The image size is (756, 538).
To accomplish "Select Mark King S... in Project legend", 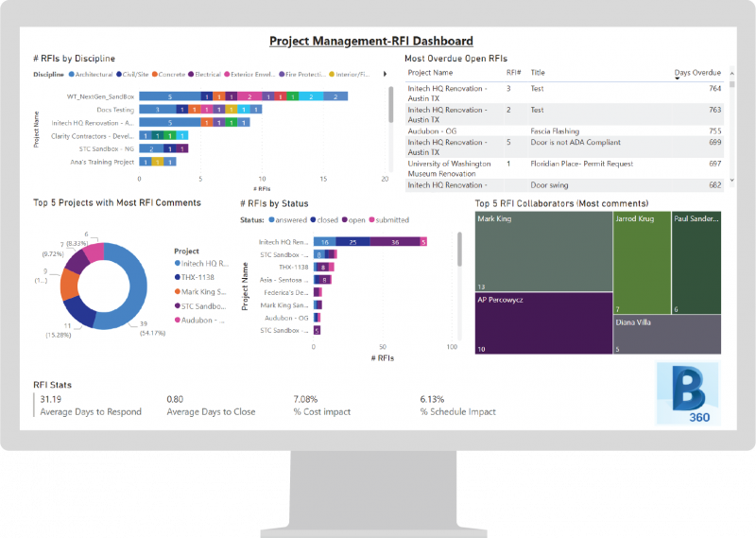I will tap(200, 292).
